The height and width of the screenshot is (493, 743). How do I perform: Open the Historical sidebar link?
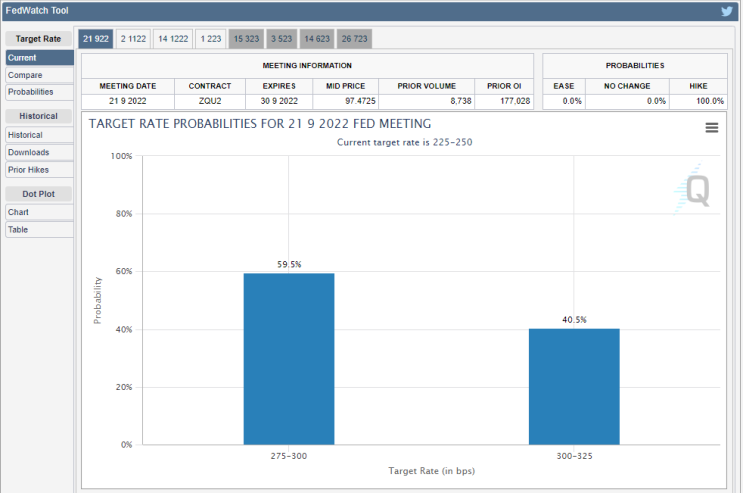40,135
